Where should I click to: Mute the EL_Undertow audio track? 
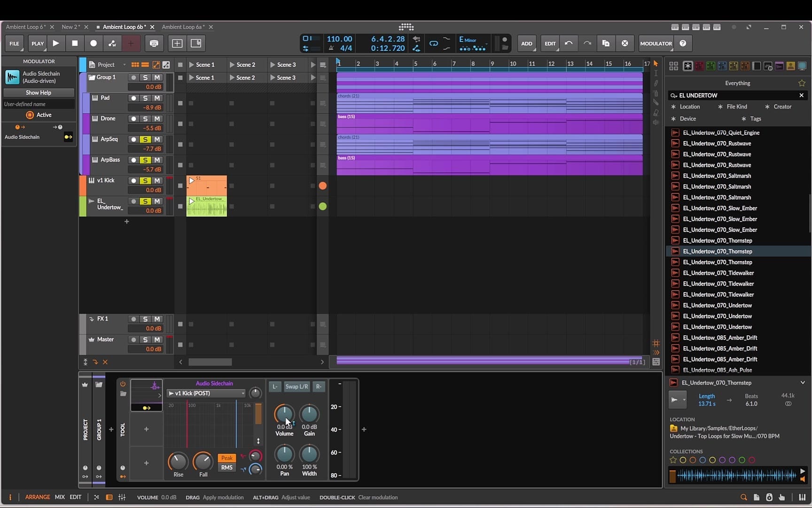[157, 201]
